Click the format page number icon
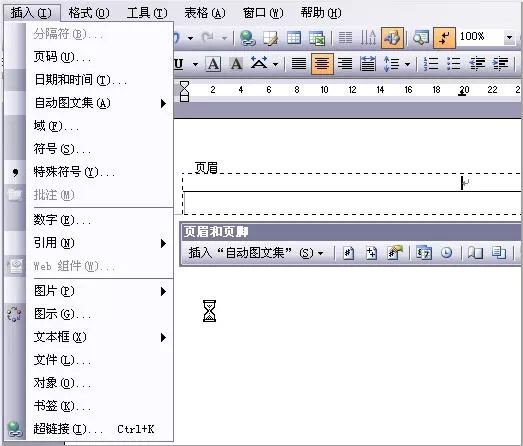Screen dimensions: 523x446 coord(395,253)
